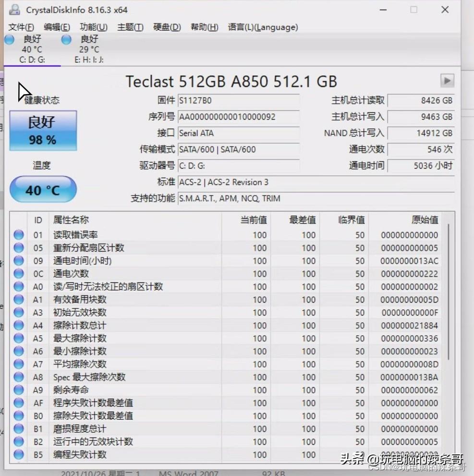Image resolution: width=474 pixels, height=476 pixels.
Task: Close the CrystalDiskInfo window
Action: pos(445,10)
